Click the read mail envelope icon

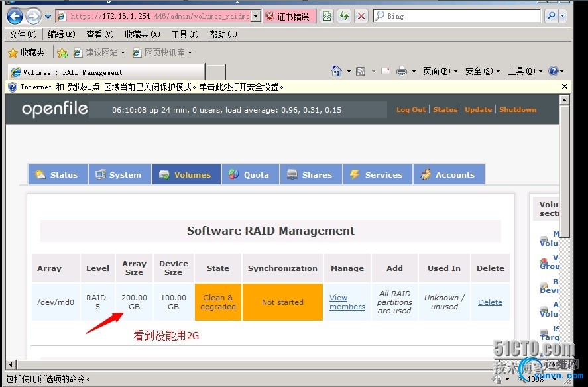(386, 71)
